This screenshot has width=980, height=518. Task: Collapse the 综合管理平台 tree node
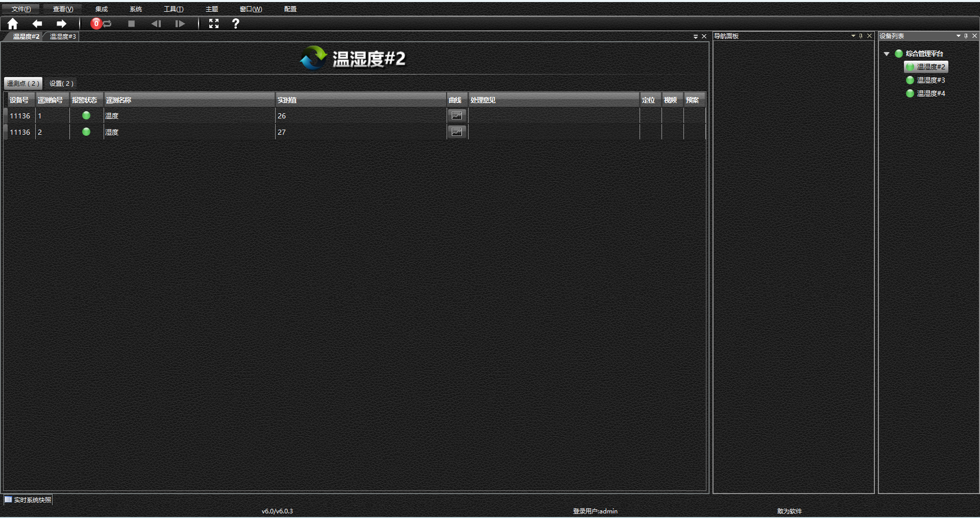coord(887,54)
